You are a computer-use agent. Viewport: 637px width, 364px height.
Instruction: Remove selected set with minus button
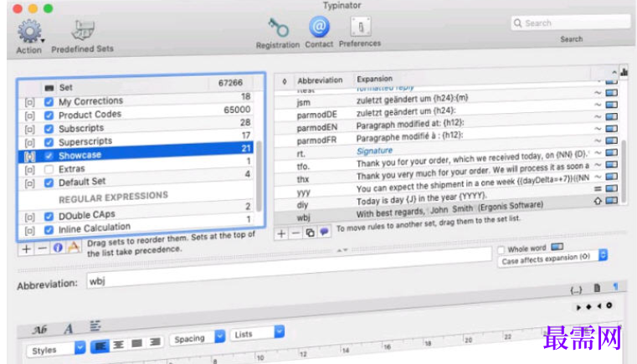pos(42,248)
